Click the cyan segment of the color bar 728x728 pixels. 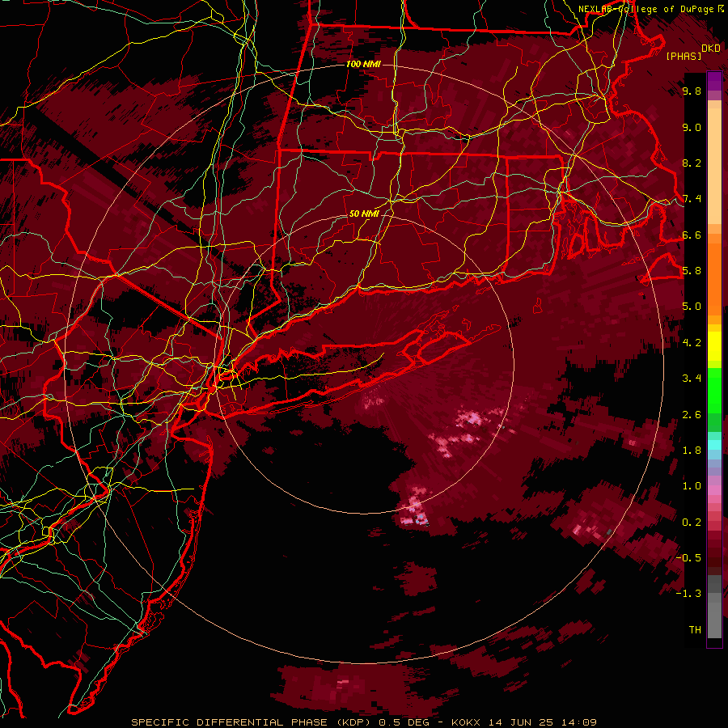click(x=714, y=444)
